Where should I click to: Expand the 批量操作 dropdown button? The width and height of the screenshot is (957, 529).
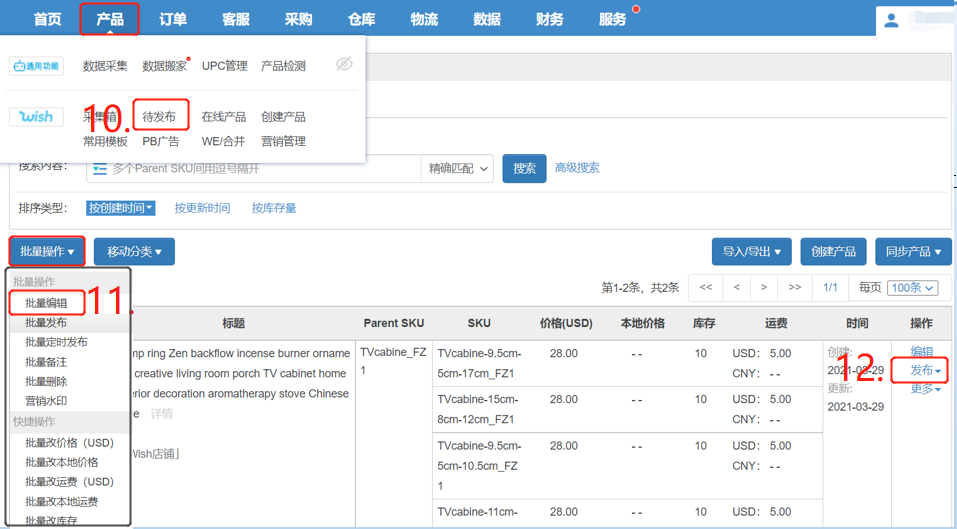click(47, 251)
